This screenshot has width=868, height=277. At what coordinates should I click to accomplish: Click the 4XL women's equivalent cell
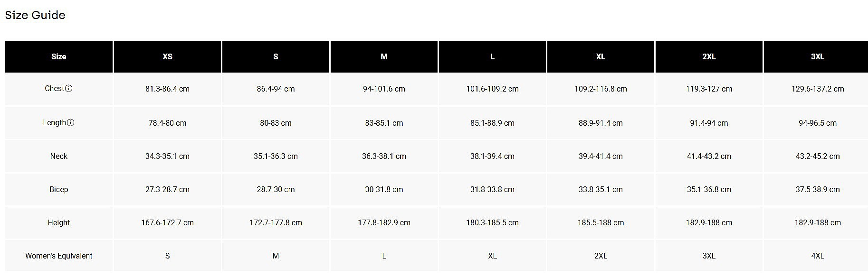point(817,256)
